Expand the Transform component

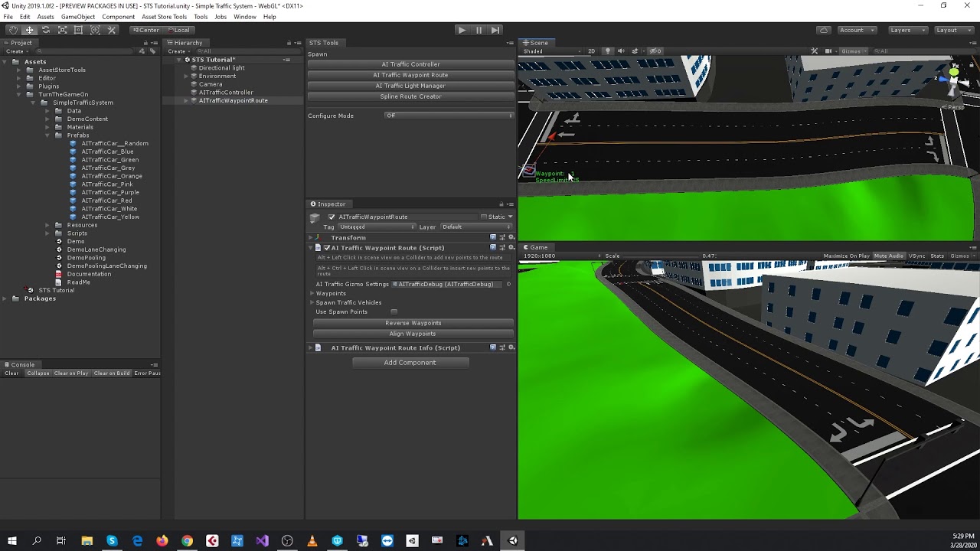pos(312,238)
